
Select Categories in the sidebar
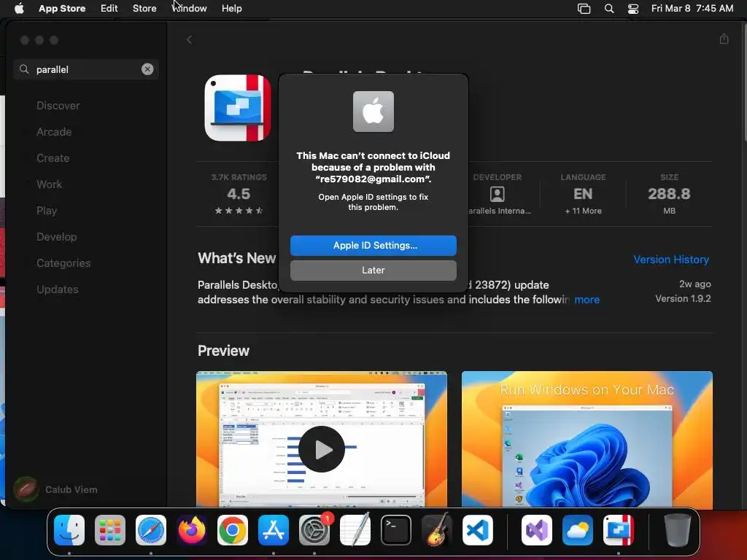click(x=63, y=262)
